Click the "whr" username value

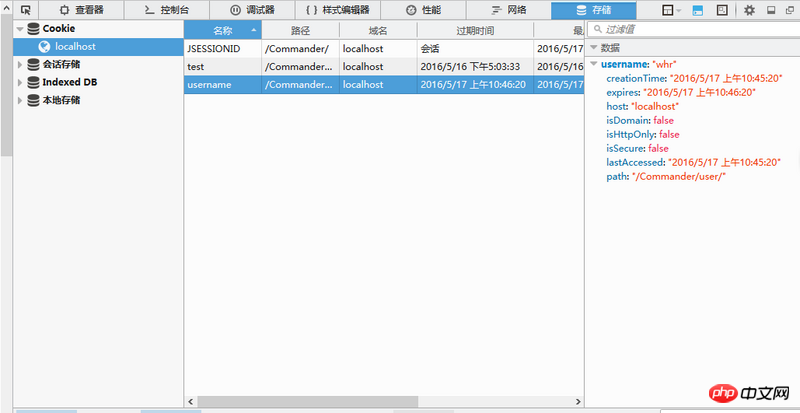(x=665, y=64)
